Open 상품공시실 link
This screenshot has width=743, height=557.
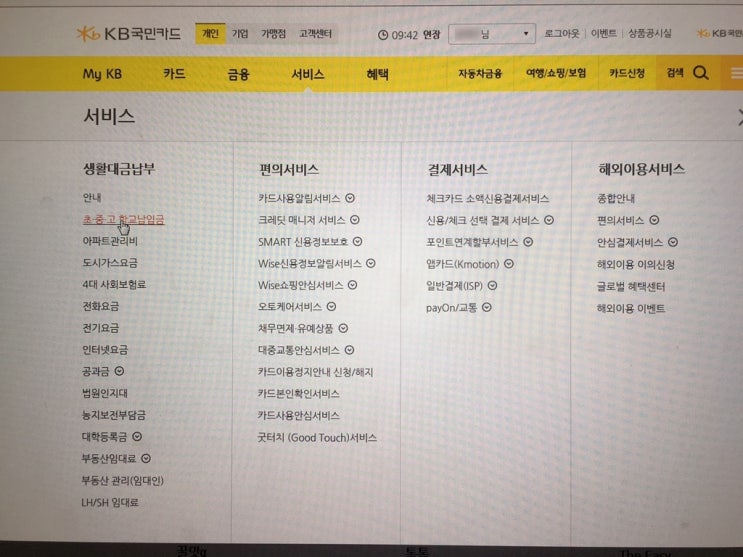650,33
